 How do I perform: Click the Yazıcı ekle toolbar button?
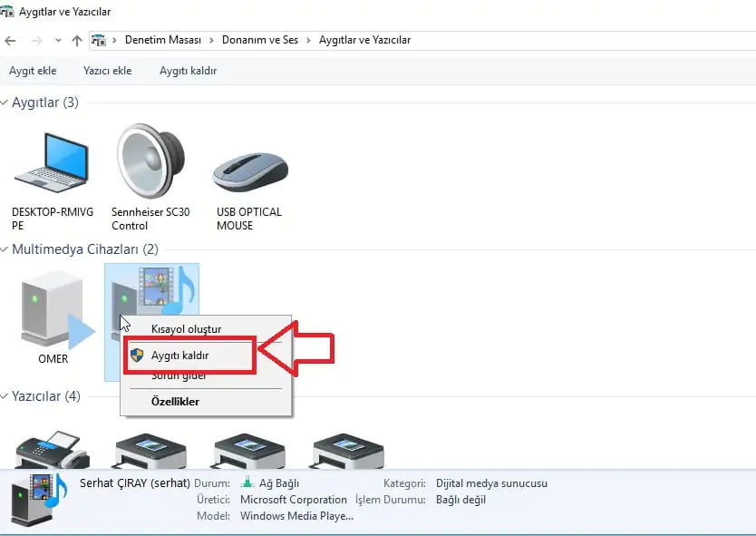pyautogui.click(x=108, y=71)
